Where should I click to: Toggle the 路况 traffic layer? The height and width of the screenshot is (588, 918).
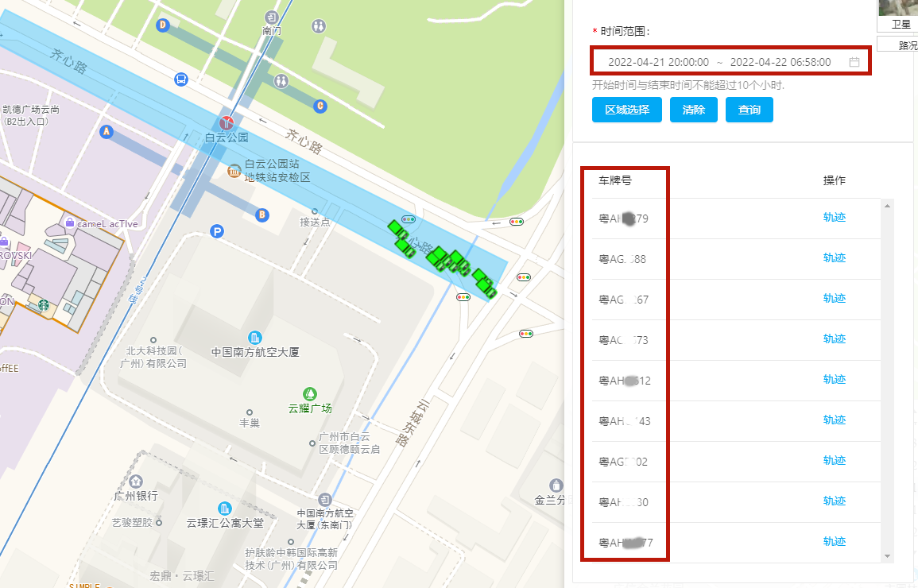(903, 45)
